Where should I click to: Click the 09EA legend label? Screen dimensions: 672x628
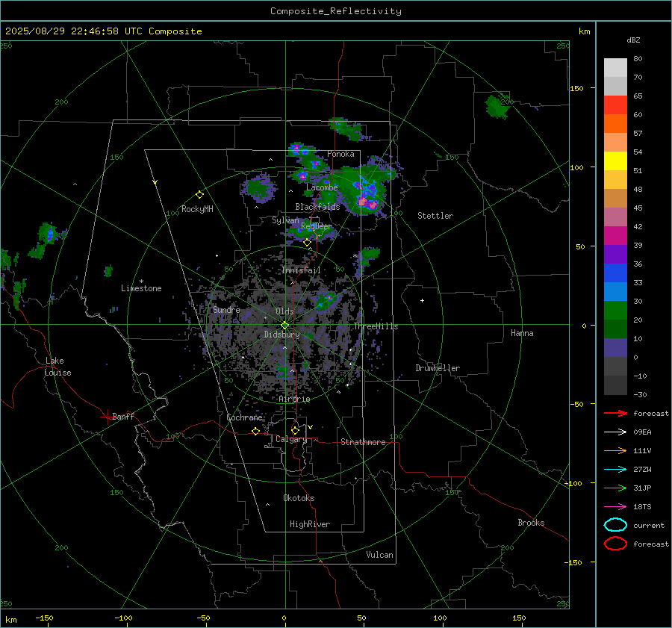642,432
